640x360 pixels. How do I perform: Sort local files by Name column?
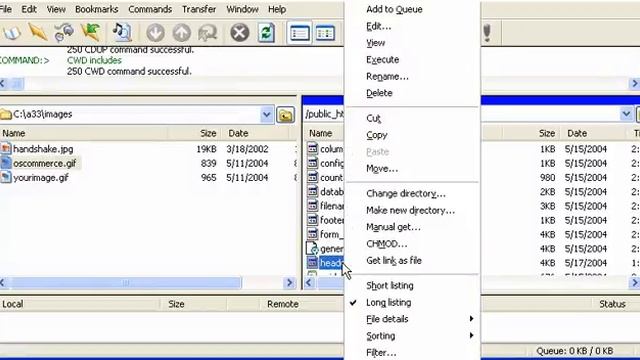[83, 133]
